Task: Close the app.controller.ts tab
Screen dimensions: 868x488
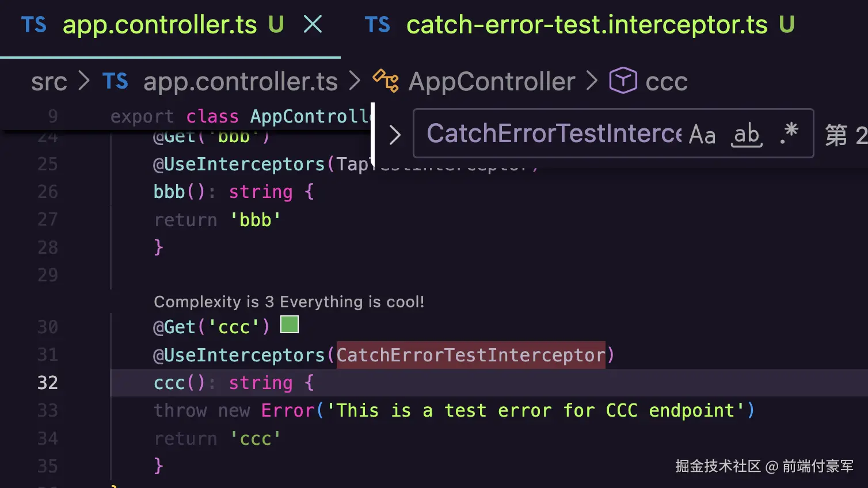Action: (313, 24)
